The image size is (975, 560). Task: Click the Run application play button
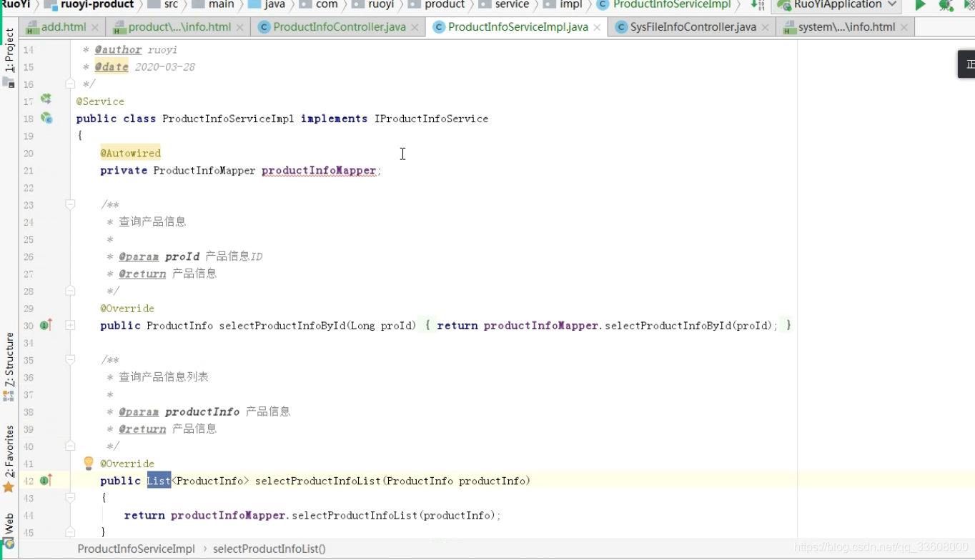point(921,5)
